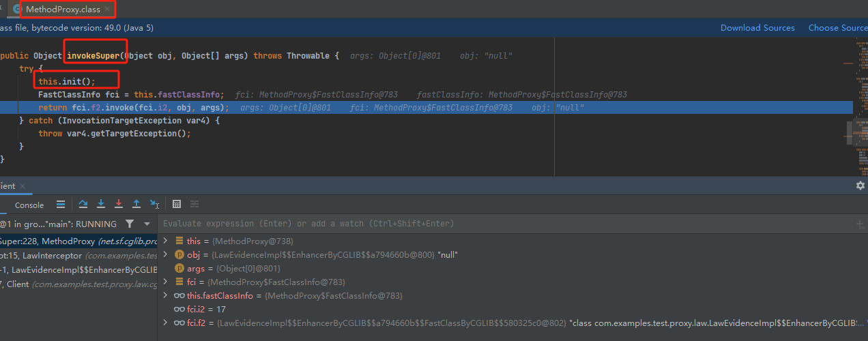Click the Step Into debugger button
This screenshot has width=868, height=341.
click(x=101, y=204)
